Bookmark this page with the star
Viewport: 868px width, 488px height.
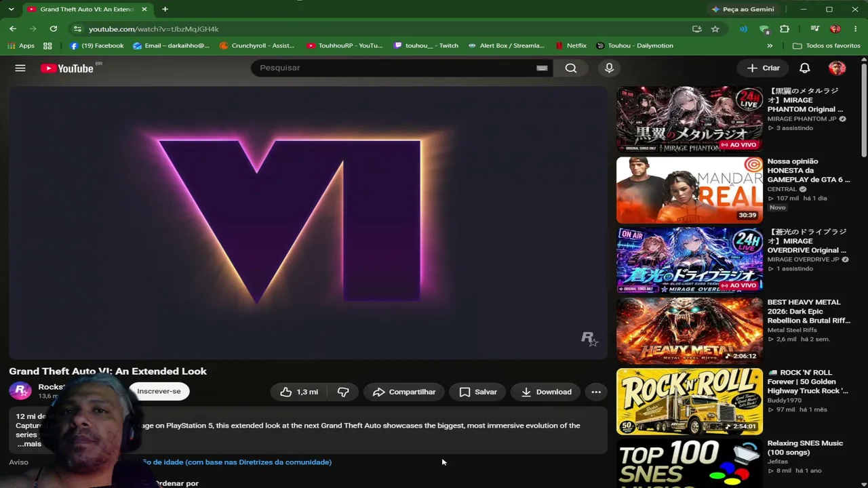pyautogui.click(x=715, y=29)
